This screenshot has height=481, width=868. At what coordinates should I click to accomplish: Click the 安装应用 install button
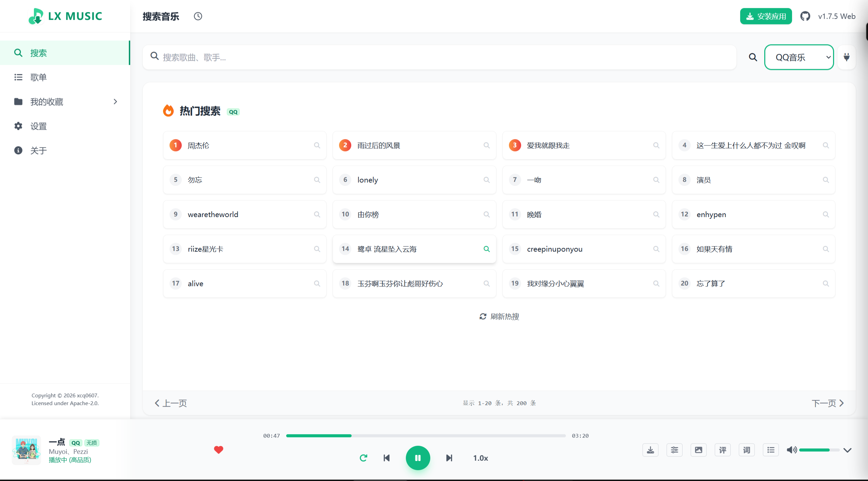(x=766, y=16)
